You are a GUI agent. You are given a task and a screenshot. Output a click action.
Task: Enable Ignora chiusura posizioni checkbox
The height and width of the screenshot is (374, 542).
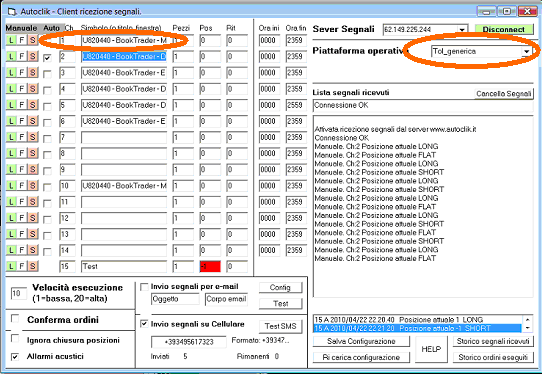[15, 338]
